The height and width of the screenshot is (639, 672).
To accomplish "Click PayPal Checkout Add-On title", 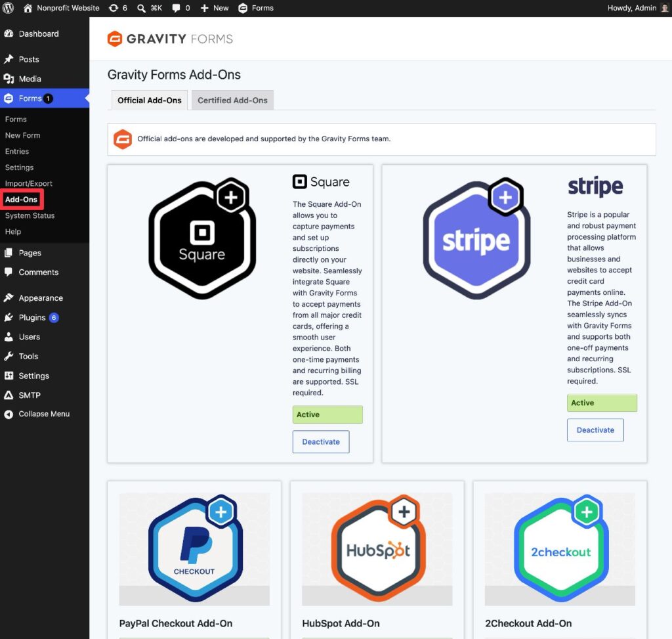I will [x=176, y=623].
